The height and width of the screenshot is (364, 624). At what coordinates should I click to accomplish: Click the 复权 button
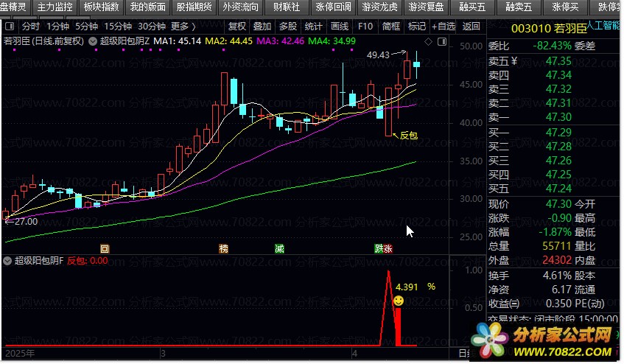(237, 27)
